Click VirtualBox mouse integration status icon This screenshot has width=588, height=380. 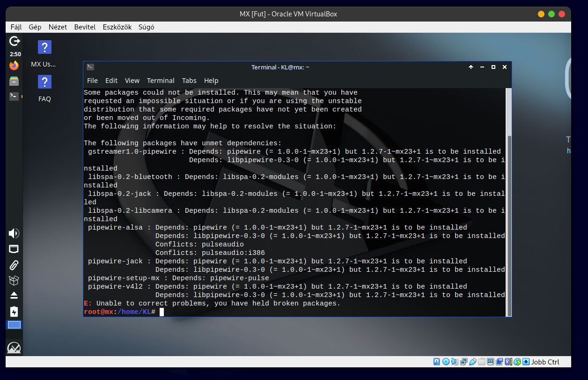pyautogui.click(x=517, y=362)
